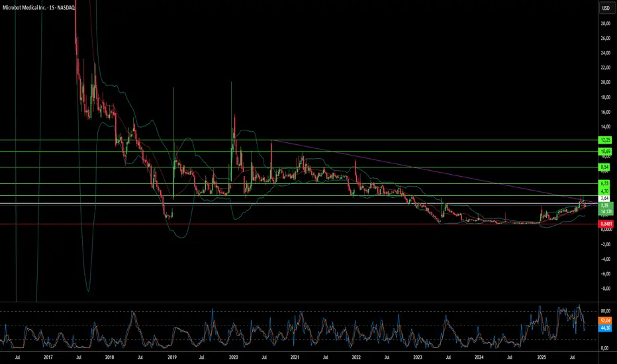Click the orange 52,04 oscillator value tag

tap(606, 318)
